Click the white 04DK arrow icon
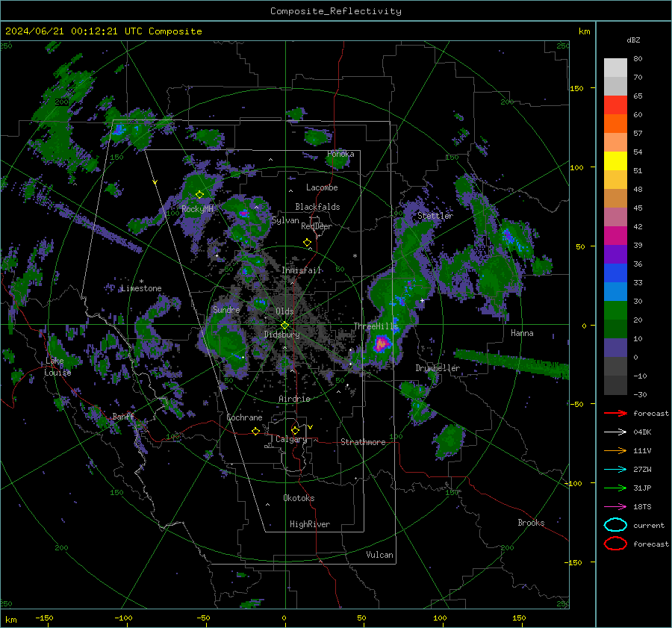 615,432
